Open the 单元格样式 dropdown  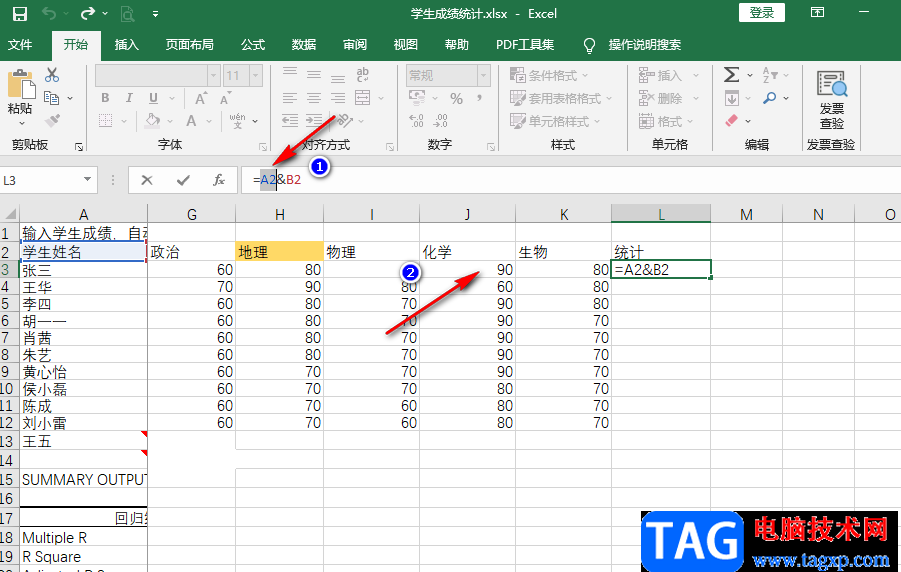(555, 121)
